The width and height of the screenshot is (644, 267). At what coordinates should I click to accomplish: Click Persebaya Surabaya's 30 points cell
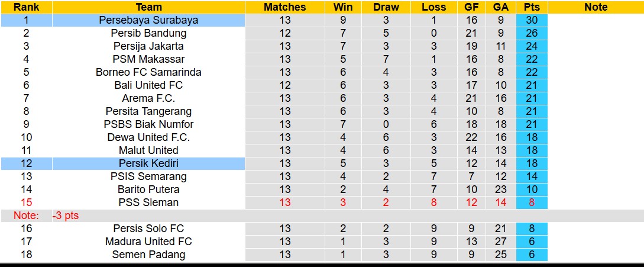tap(532, 20)
